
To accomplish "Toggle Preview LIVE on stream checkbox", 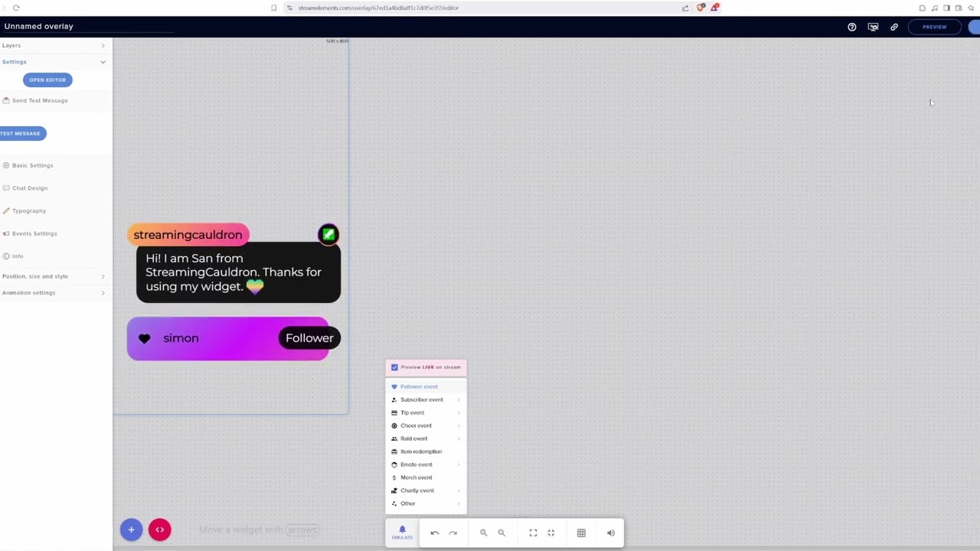I will (x=394, y=367).
